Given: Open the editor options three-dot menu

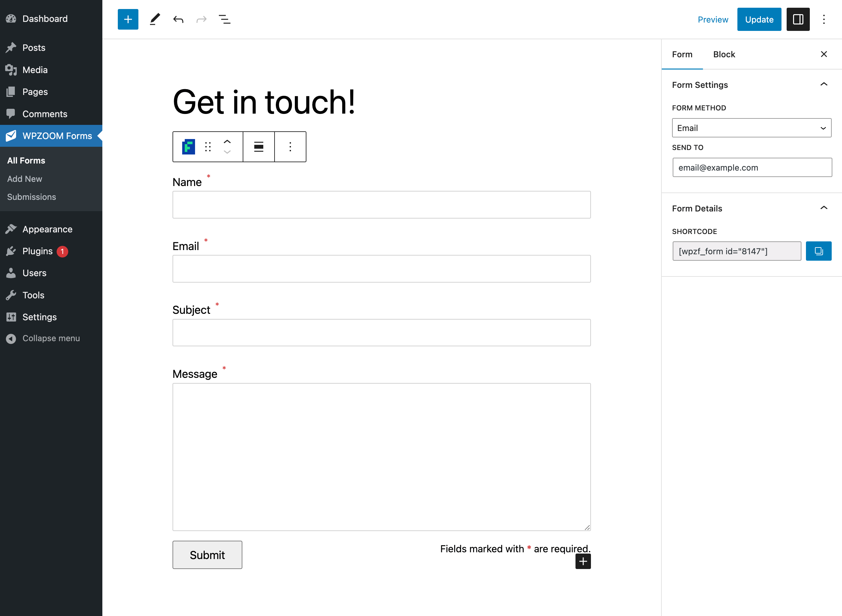Looking at the screenshot, I should 824,19.
